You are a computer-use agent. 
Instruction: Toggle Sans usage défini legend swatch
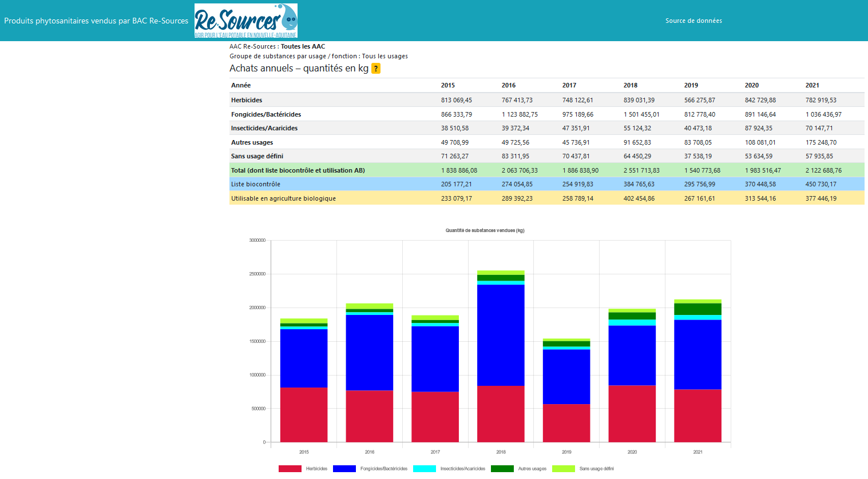click(563, 469)
